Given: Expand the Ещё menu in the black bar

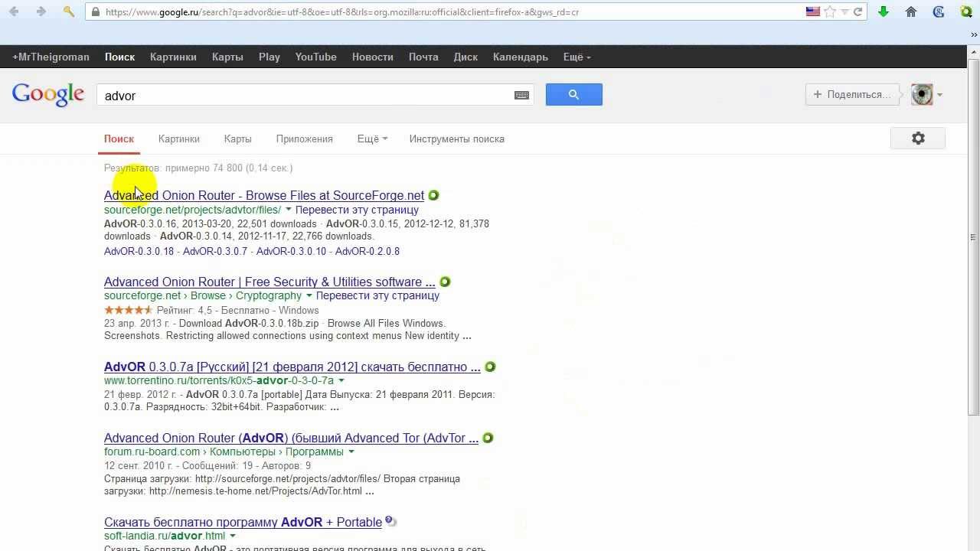Looking at the screenshot, I should pos(577,57).
